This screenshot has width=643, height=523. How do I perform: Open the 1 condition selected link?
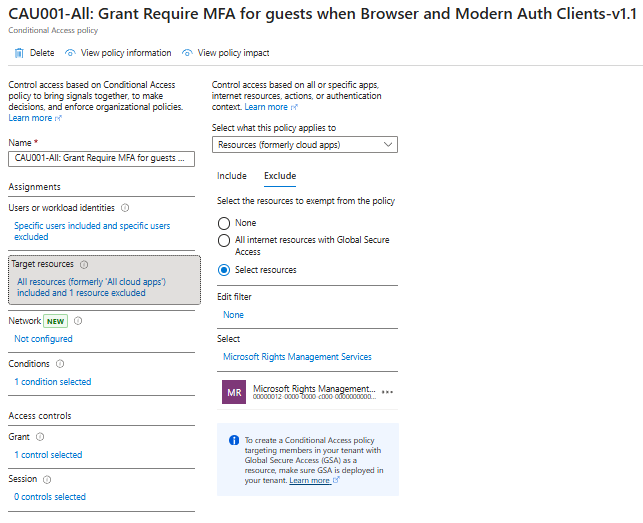52,382
